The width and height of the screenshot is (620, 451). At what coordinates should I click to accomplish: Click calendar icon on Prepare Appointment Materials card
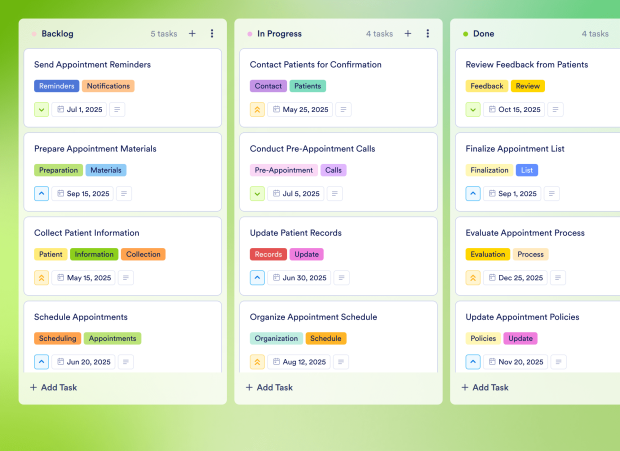point(60,194)
